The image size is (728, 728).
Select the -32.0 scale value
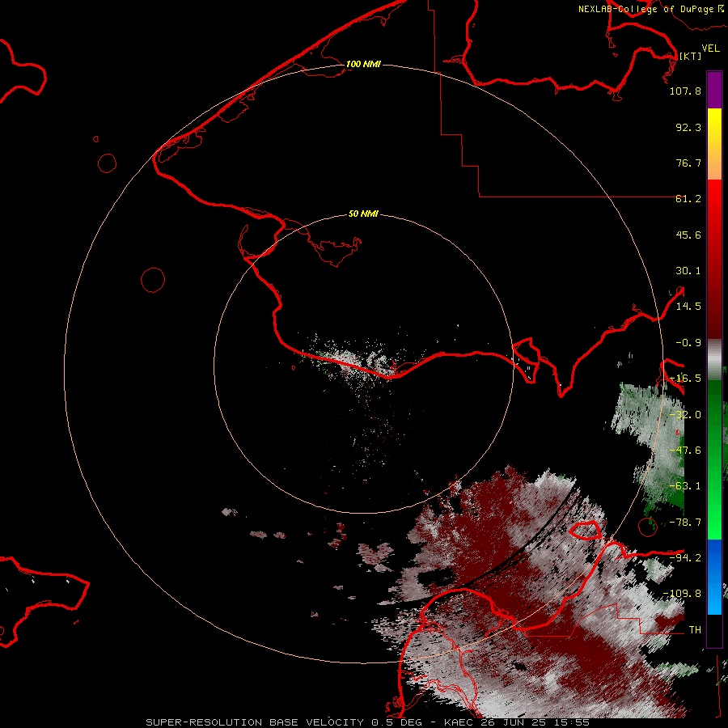click(x=685, y=415)
